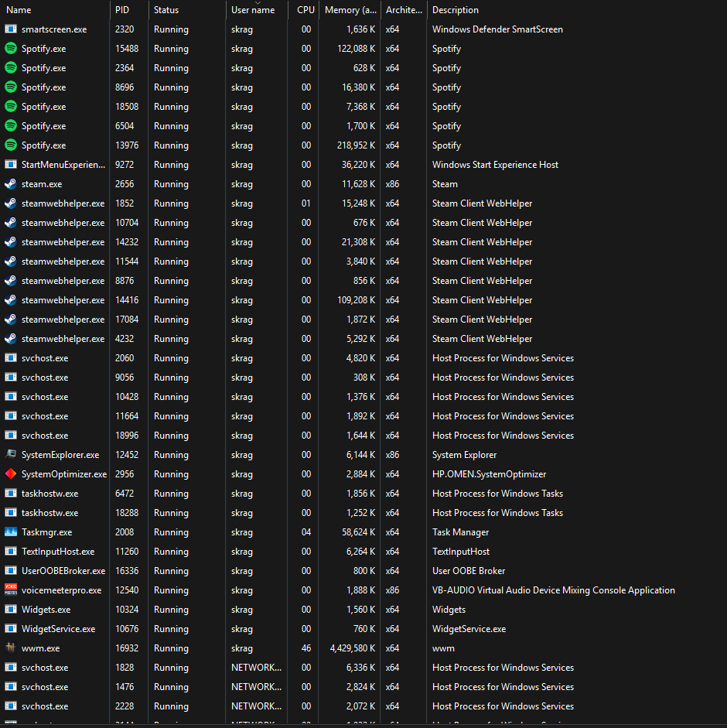Click "Windows Start Experience Host" description
The image size is (727, 728).
click(495, 164)
